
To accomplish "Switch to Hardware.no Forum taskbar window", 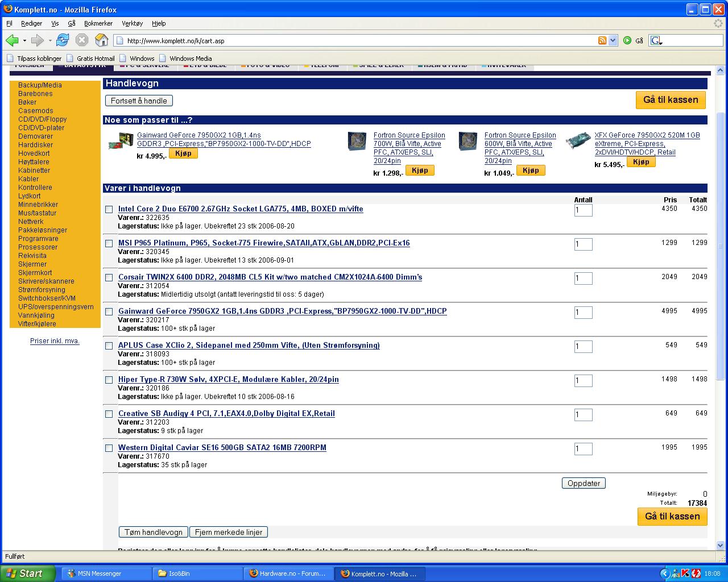I will pyautogui.click(x=288, y=573).
